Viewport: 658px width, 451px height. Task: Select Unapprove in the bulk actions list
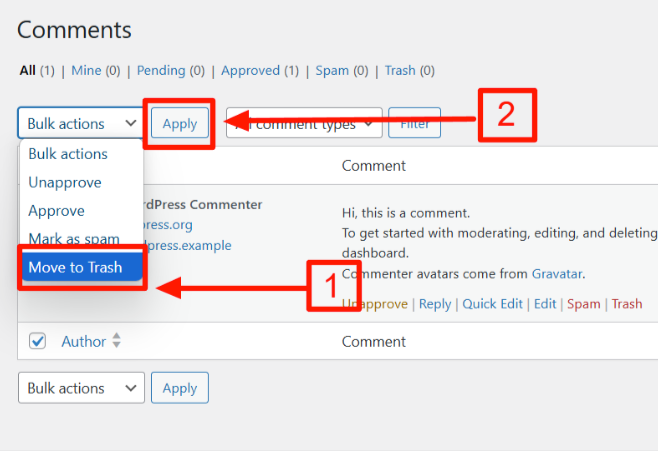point(65,182)
